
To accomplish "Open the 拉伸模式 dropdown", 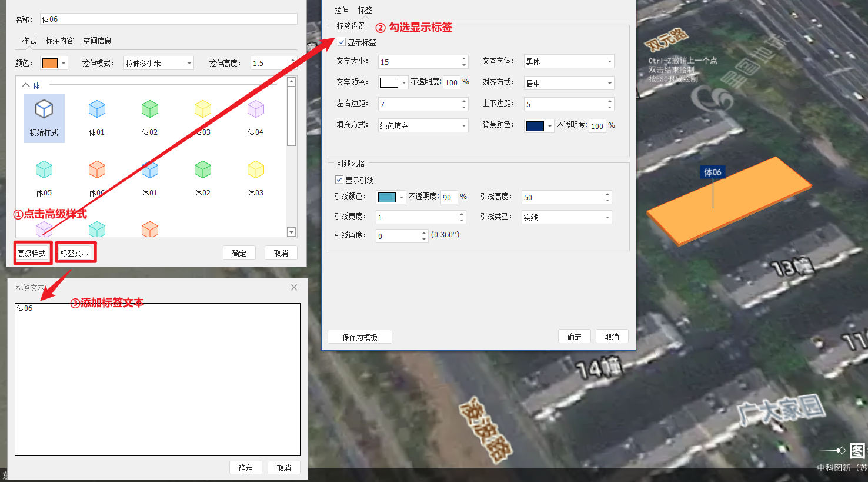I will tap(159, 63).
